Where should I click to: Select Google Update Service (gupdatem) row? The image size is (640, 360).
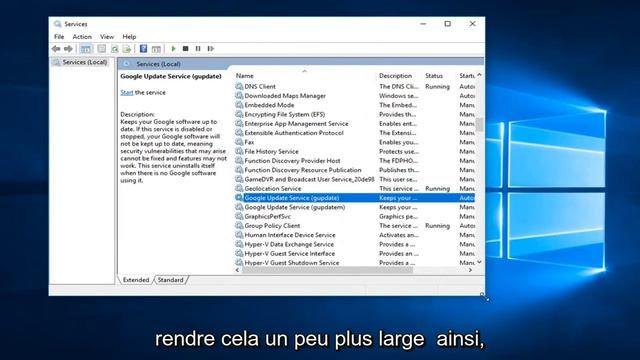(354, 207)
